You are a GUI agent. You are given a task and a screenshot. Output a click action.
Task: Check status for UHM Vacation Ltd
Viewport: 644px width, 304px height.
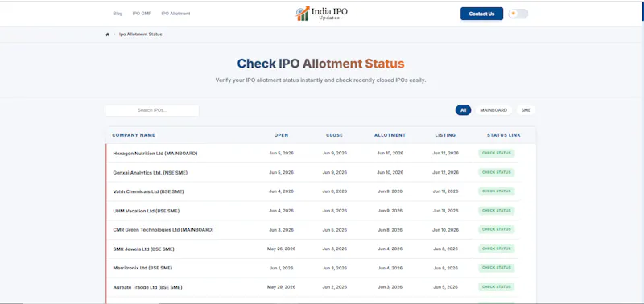tap(497, 211)
